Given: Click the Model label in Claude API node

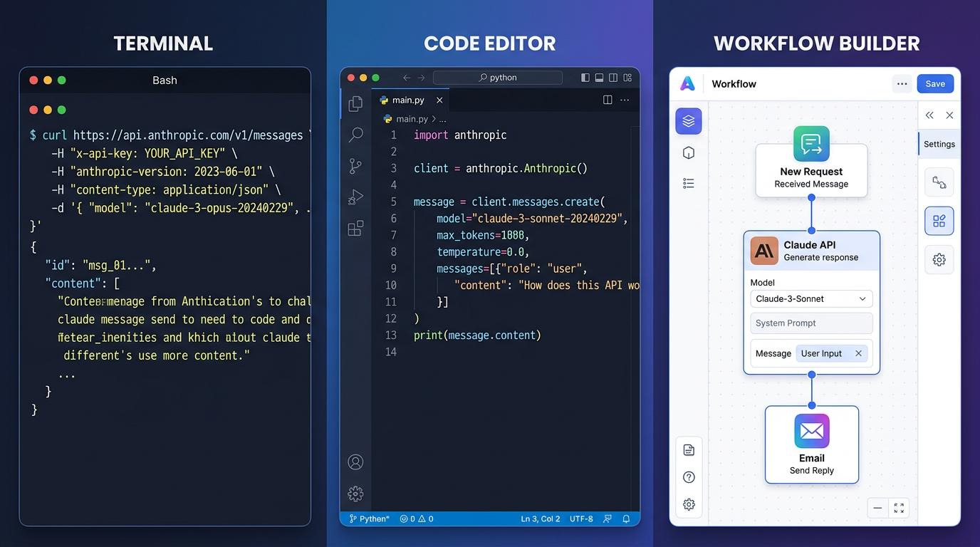Looking at the screenshot, I should pos(763,282).
